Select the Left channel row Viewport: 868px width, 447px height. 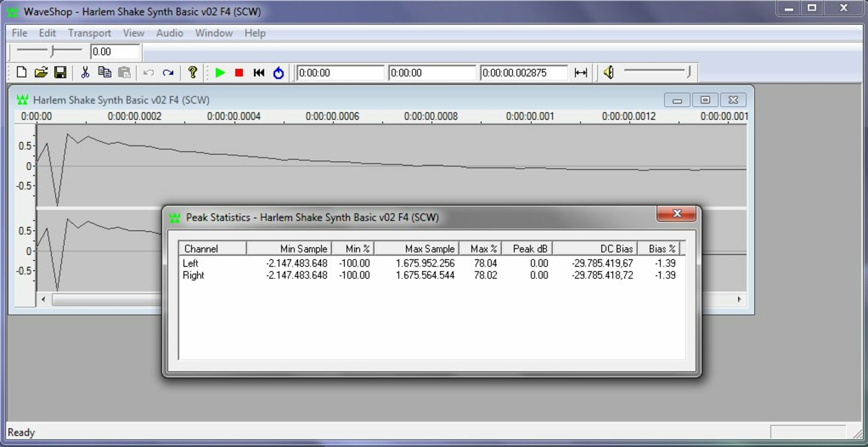430,263
